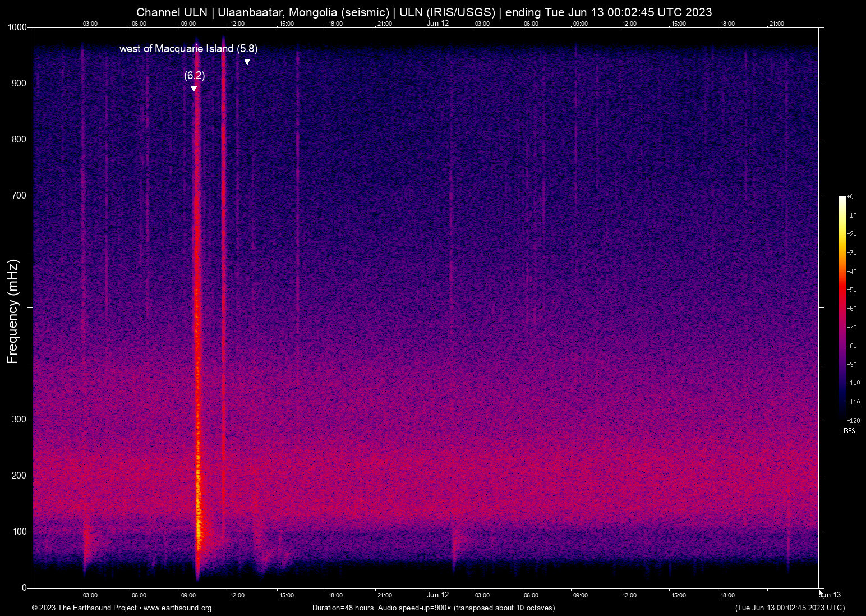Click the dBFS color scale bar

(844, 309)
